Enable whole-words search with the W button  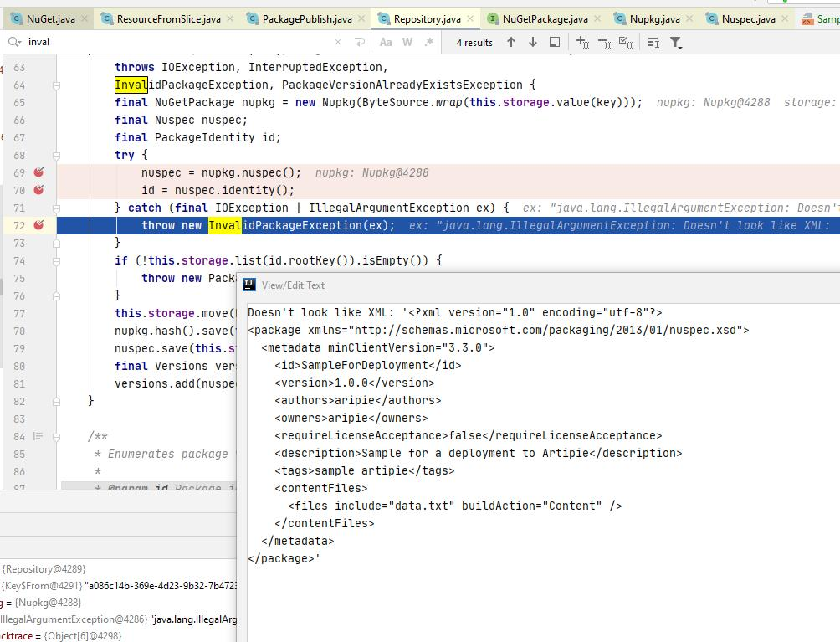click(407, 40)
